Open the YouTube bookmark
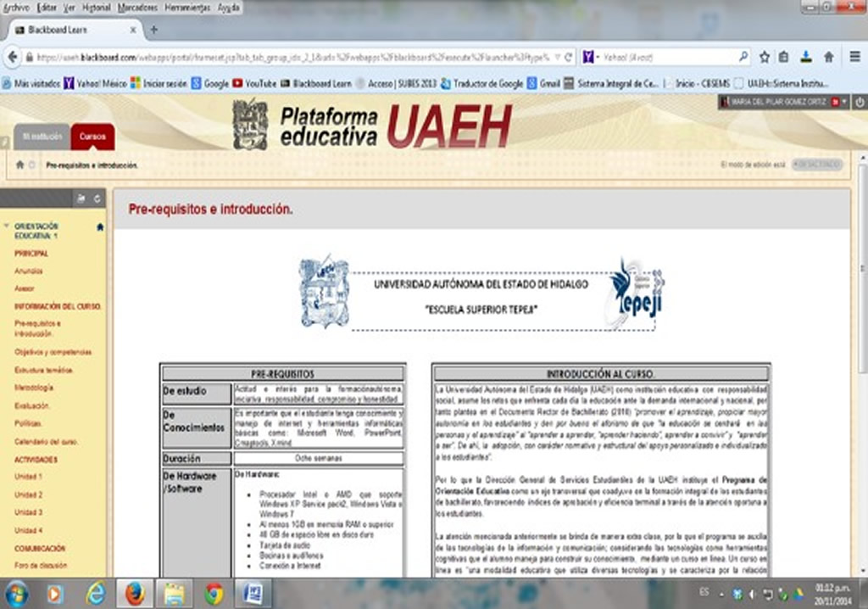Viewport: 868px width, 609px height. [254, 84]
